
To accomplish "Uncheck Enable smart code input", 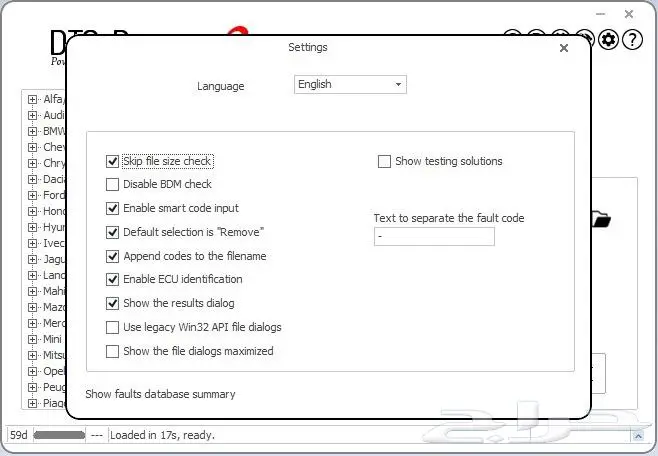I will click(112, 209).
